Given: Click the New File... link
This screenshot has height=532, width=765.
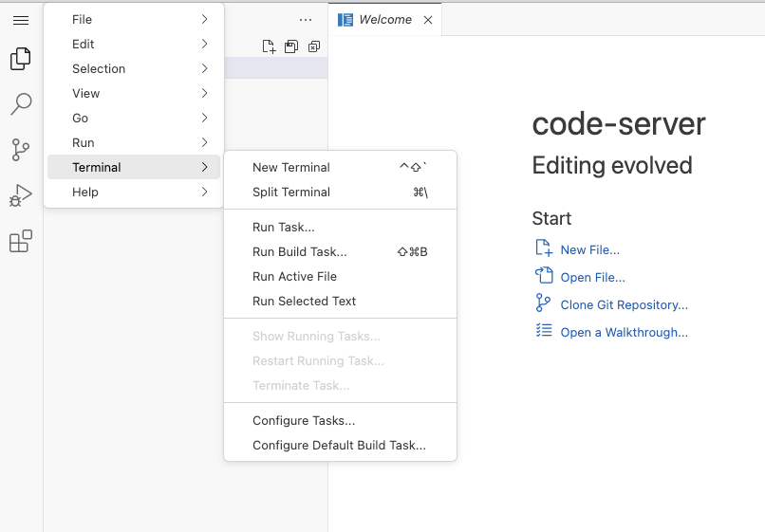Looking at the screenshot, I should 589,249.
